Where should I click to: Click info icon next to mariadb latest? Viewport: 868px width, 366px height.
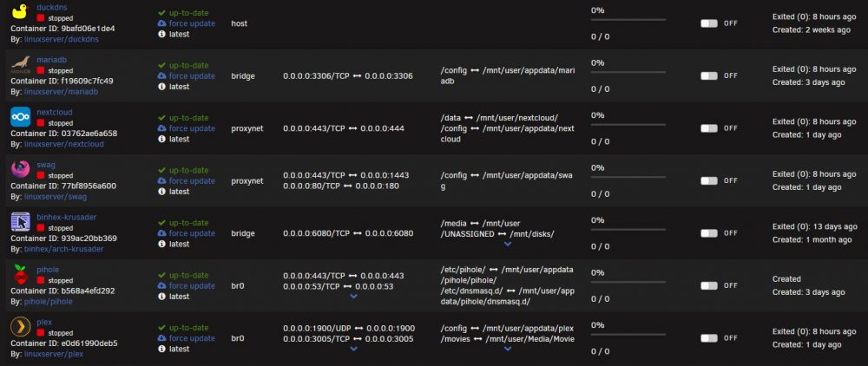point(161,87)
